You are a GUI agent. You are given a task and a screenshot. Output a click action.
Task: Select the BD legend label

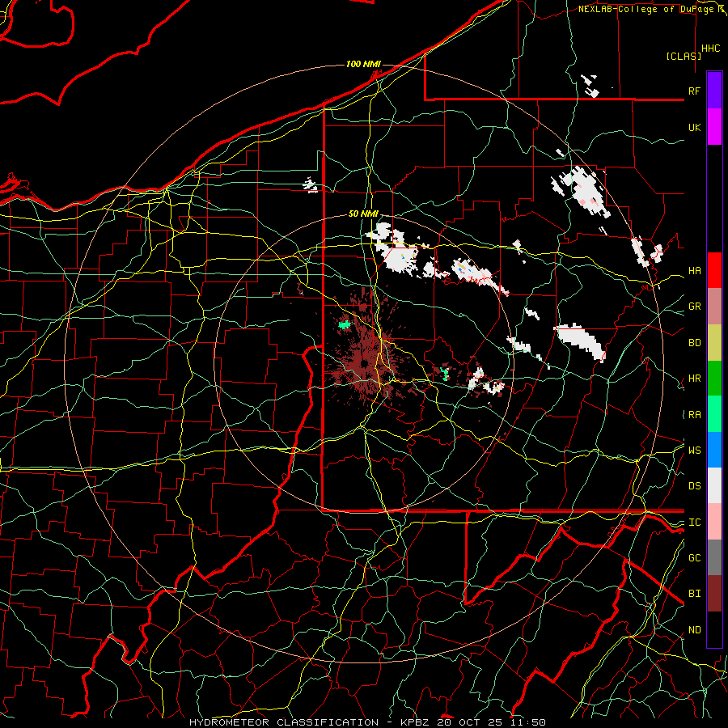coord(694,343)
